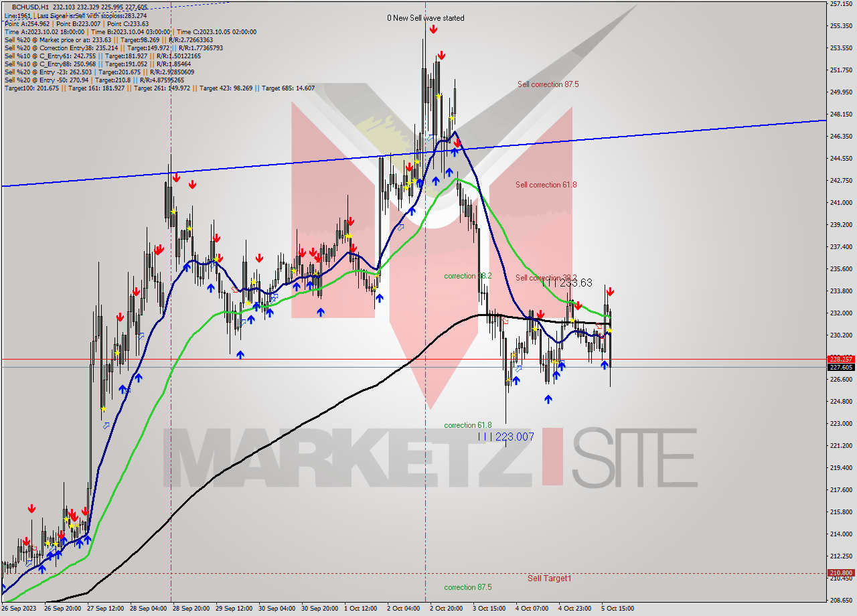Click the 246.350 price axis value
This screenshot has height=616, width=857.
[841, 137]
